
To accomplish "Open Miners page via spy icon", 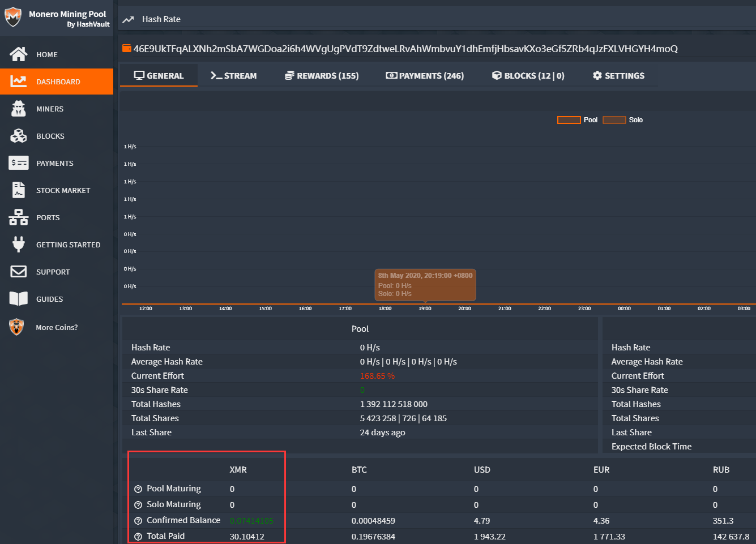I will click(19, 109).
